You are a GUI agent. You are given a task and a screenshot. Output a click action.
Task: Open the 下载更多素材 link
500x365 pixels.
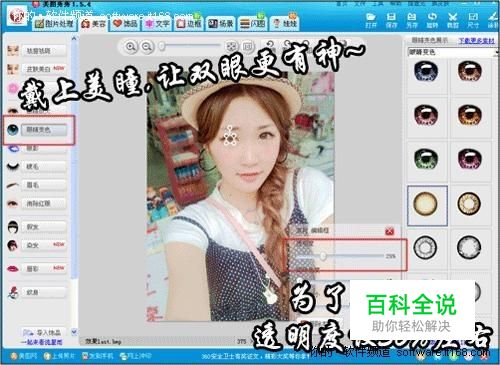click(x=476, y=41)
